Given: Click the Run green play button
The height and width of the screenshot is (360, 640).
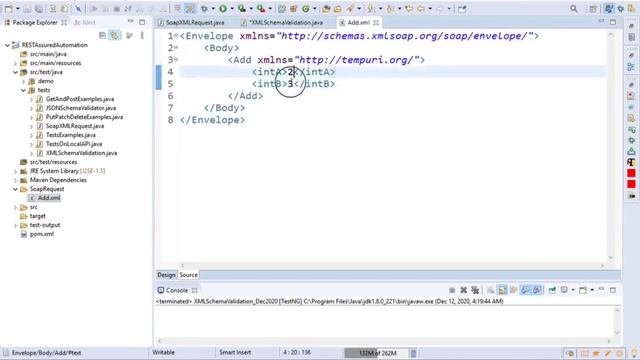Looking at the screenshot, I should pyautogui.click(x=223, y=9).
